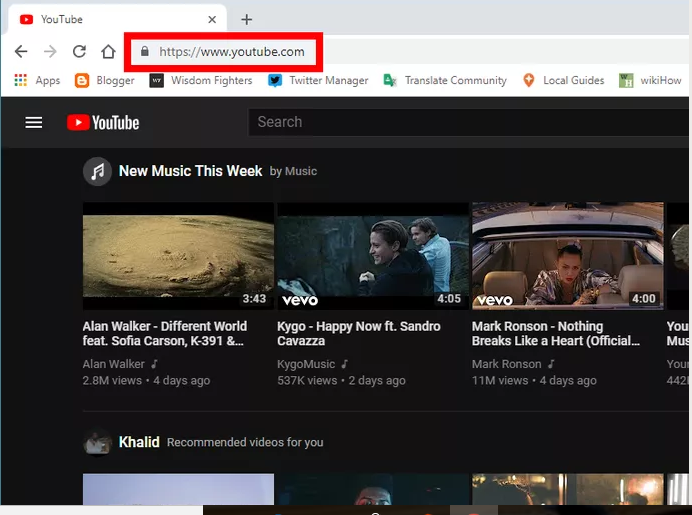Open the YouTube hamburger guide menu
This screenshot has height=515, width=692.
click(x=34, y=122)
